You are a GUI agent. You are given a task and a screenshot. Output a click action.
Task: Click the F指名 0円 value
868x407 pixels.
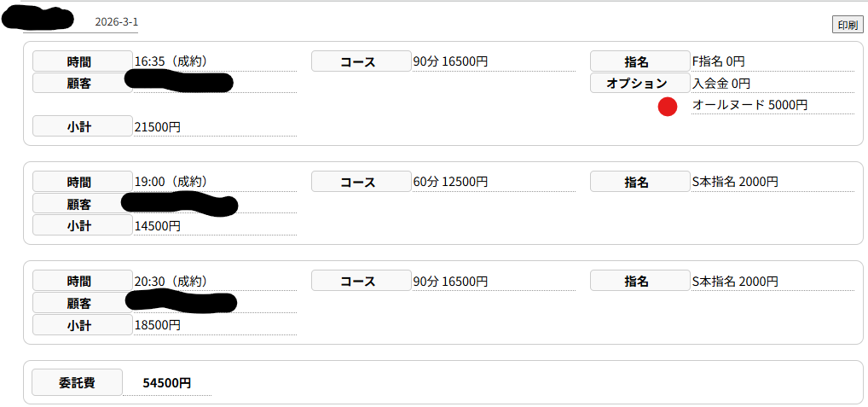pyautogui.click(x=718, y=61)
